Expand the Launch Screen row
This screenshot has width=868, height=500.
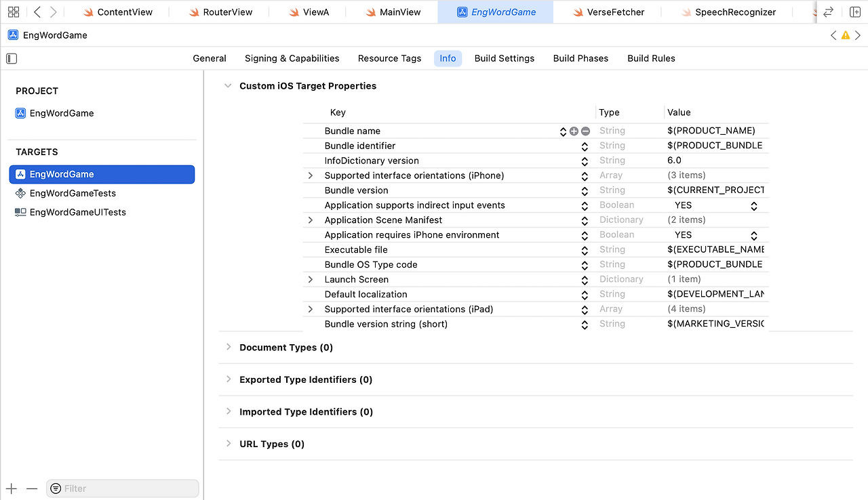tap(311, 280)
